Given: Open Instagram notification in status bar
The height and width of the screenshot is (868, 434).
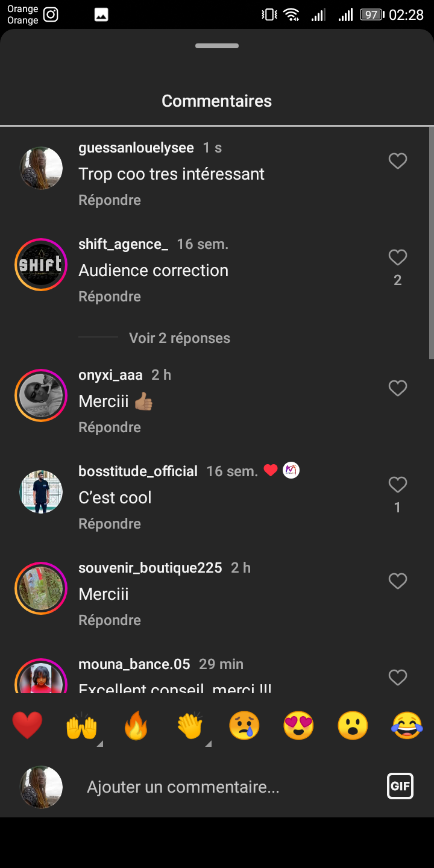Looking at the screenshot, I should [51, 14].
